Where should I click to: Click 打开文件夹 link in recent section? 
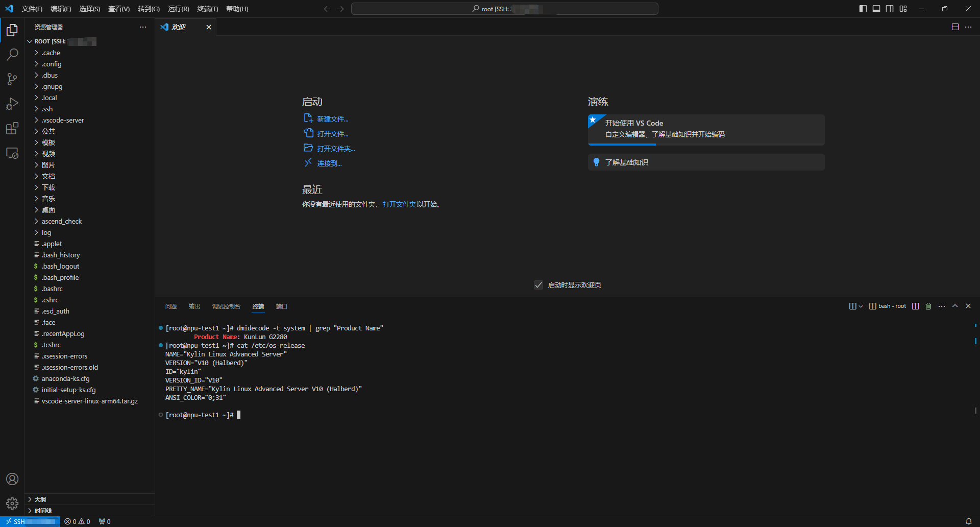[x=399, y=204]
